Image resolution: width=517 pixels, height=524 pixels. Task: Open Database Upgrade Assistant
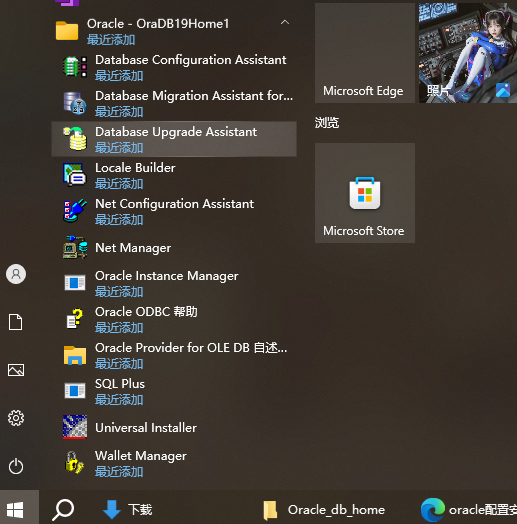[x=174, y=139]
